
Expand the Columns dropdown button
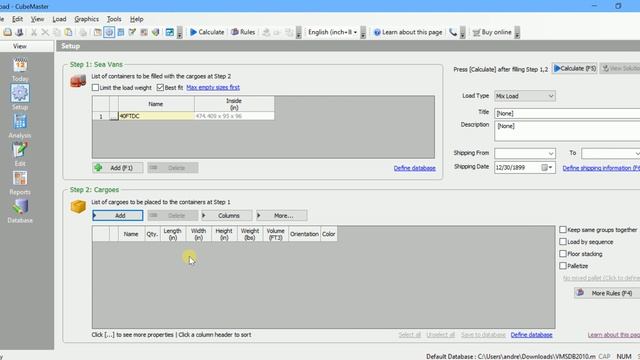pos(227,216)
